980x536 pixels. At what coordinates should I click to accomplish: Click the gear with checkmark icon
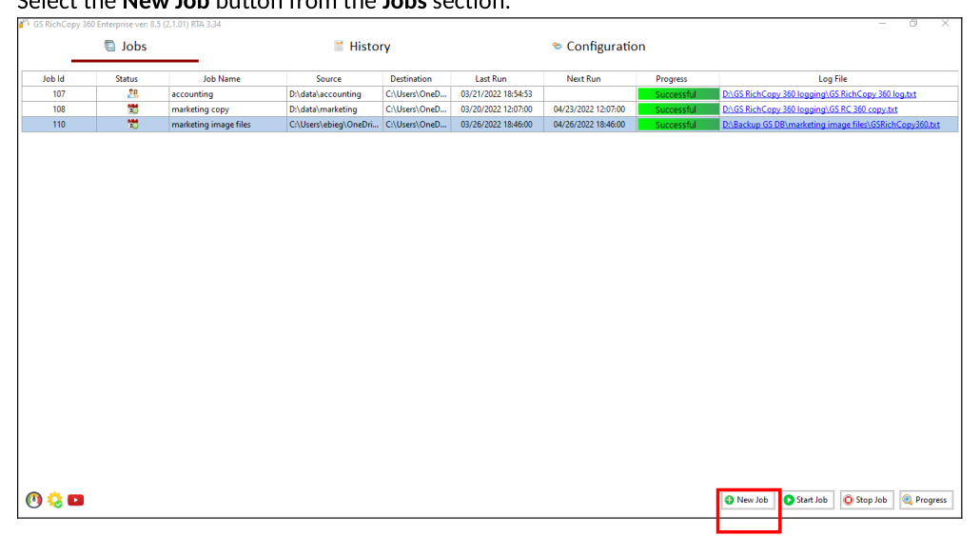(55, 500)
